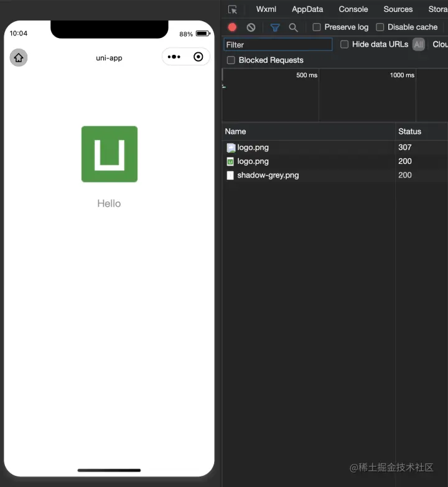
Task: Check the Hide data URLs checkbox
Action: pos(344,44)
